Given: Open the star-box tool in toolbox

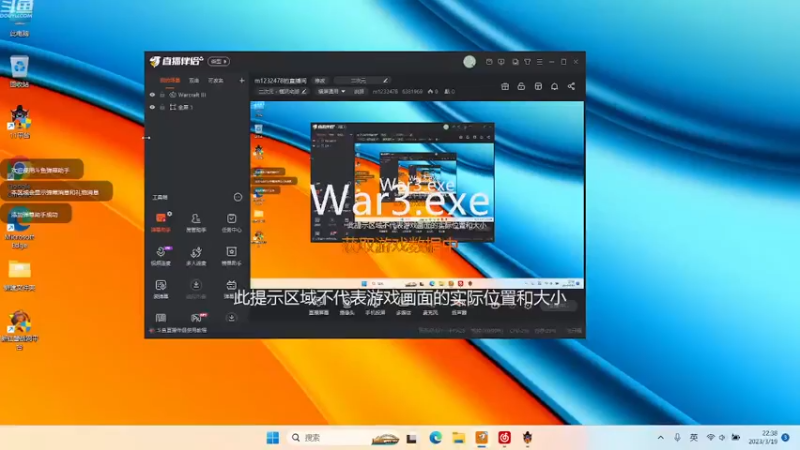Looking at the screenshot, I should coord(232,256).
